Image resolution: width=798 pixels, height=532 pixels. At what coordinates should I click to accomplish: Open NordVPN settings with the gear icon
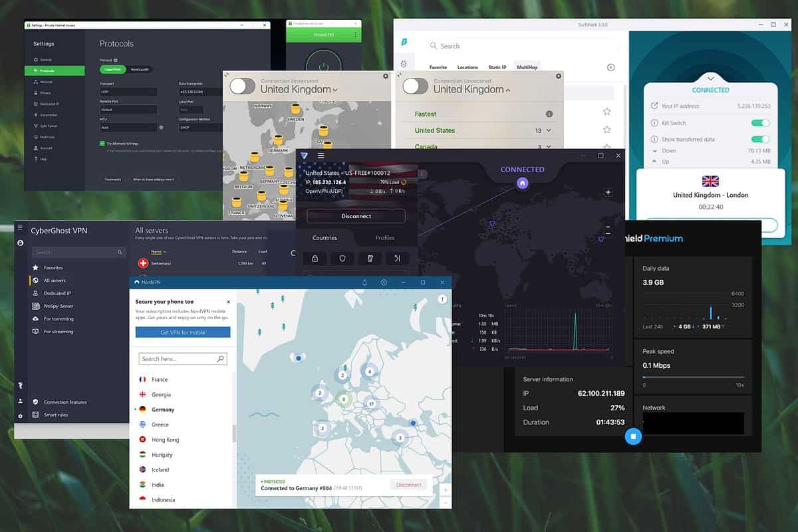(x=384, y=282)
